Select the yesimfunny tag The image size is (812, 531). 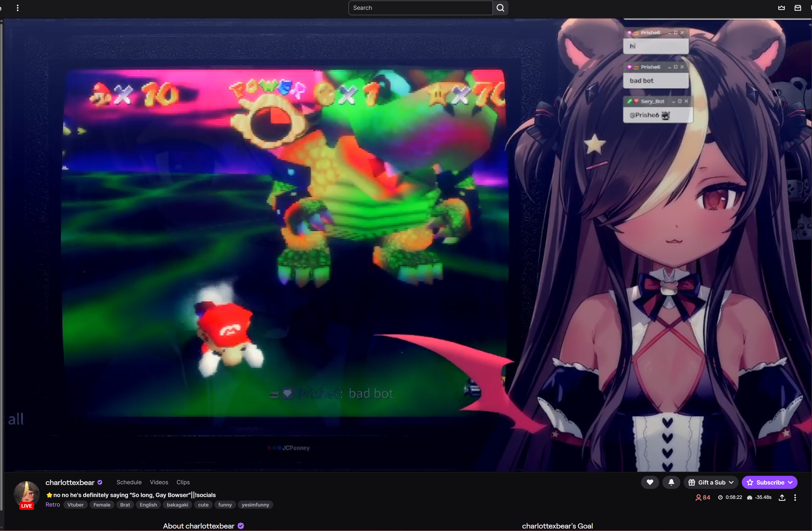point(255,505)
